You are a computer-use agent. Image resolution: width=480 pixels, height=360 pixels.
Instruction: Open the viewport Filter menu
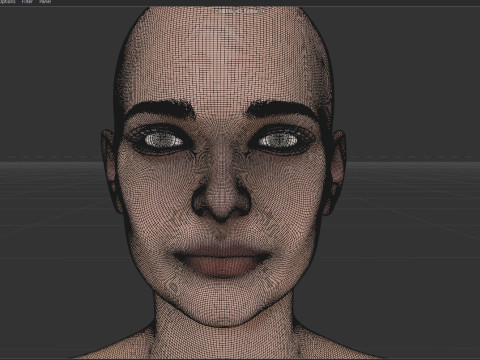[x=27, y=2]
